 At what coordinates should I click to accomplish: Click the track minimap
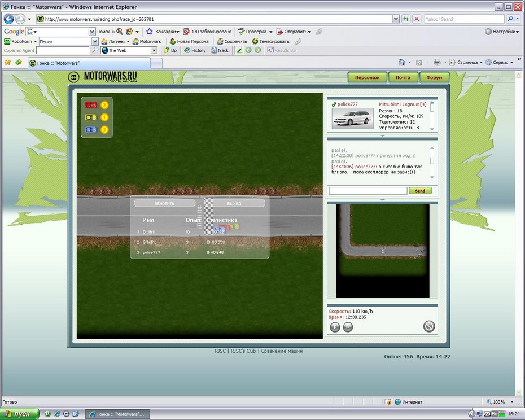(x=382, y=251)
